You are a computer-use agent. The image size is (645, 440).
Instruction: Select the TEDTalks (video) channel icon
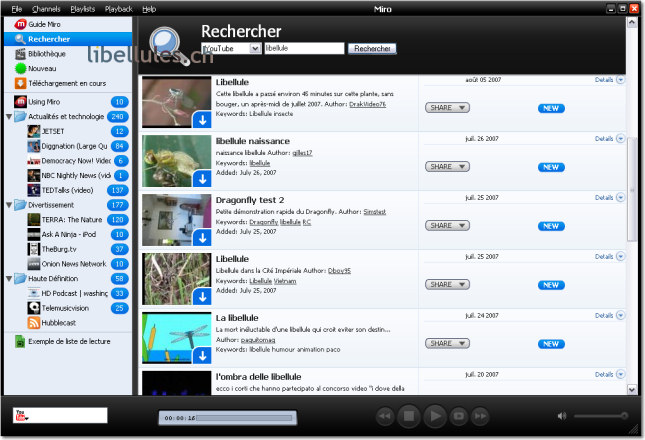(34, 190)
